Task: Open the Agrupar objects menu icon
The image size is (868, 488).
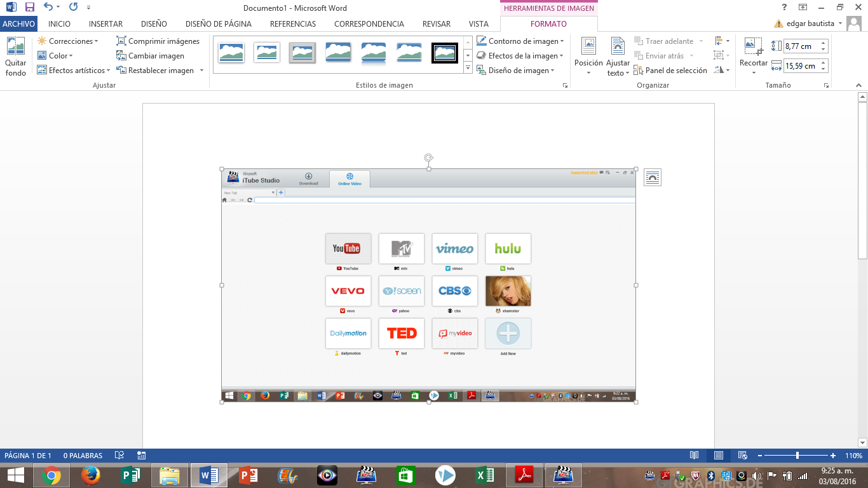Action: 721,55
